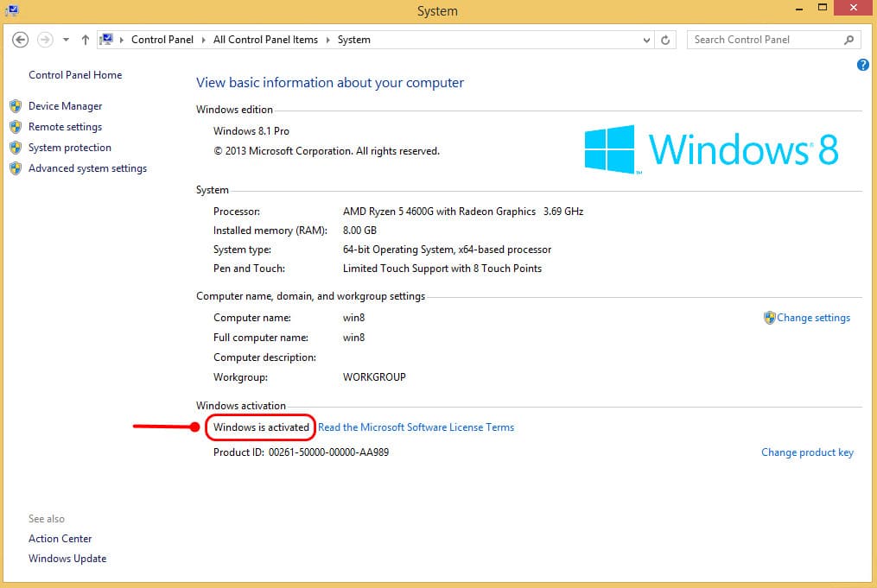
Task: Open the recent locations dropdown arrow
Action: (66, 40)
